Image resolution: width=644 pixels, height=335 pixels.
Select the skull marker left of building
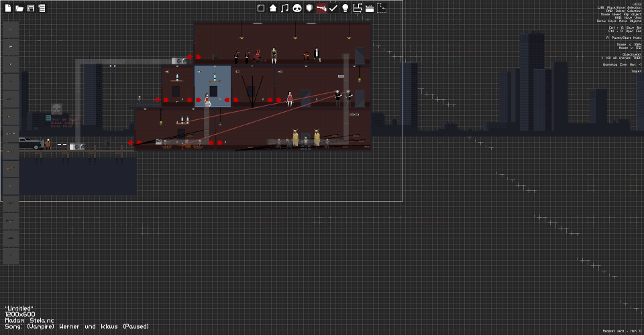click(x=56, y=109)
